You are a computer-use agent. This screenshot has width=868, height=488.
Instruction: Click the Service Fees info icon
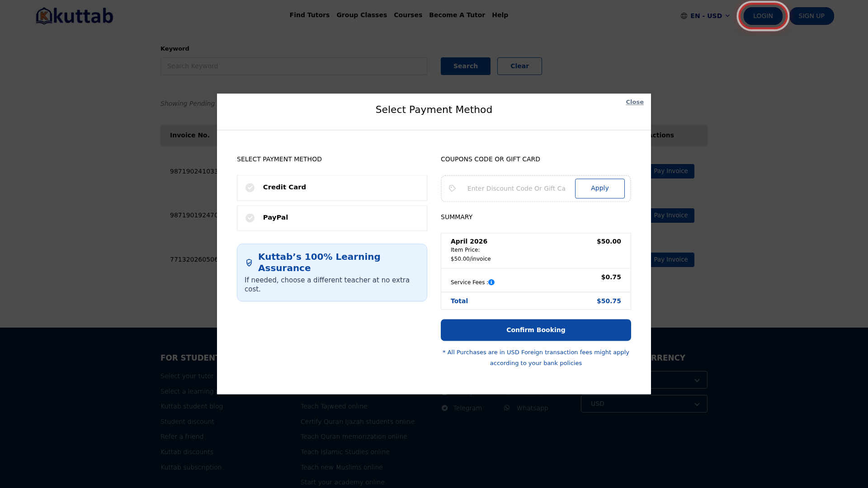[491, 282]
